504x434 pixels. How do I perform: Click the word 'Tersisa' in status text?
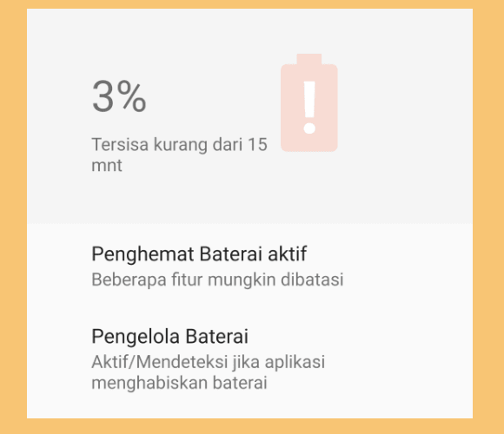click(120, 144)
